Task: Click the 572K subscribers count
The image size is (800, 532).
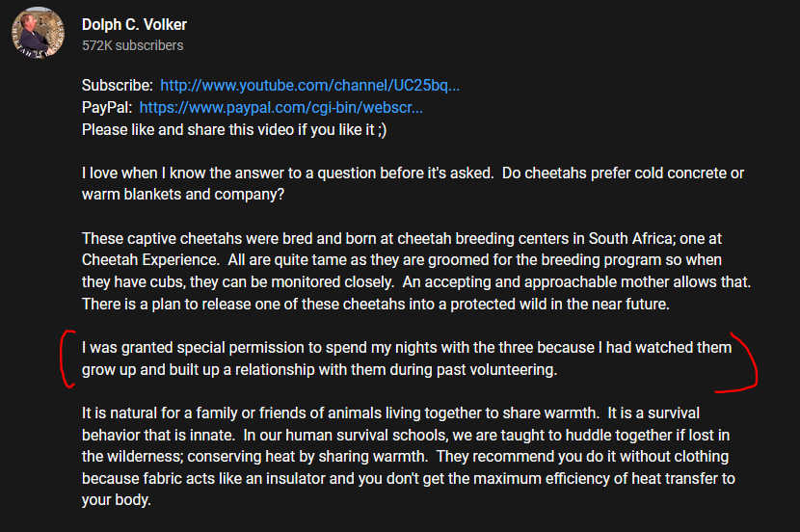Action: [x=132, y=45]
